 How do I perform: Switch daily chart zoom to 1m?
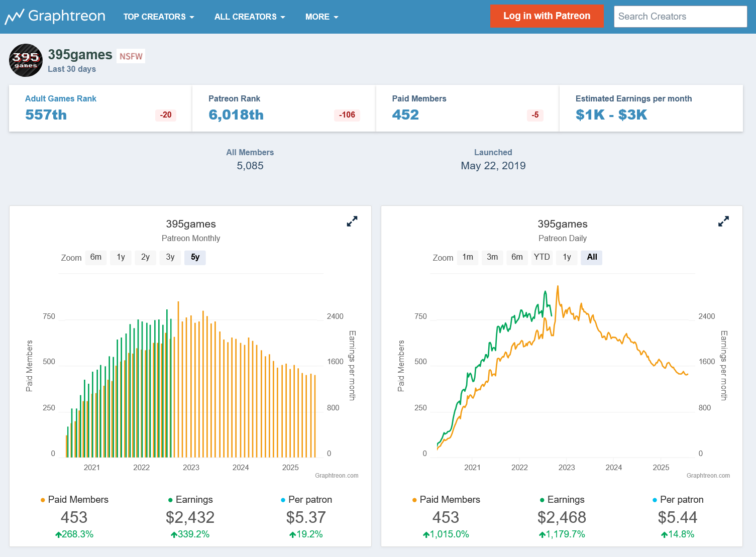coord(468,257)
